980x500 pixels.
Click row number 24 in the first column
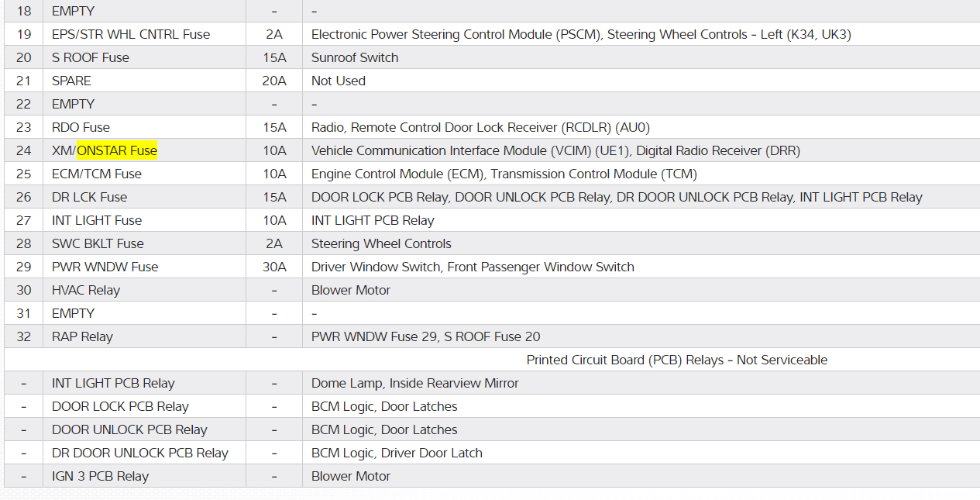[x=24, y=150]
